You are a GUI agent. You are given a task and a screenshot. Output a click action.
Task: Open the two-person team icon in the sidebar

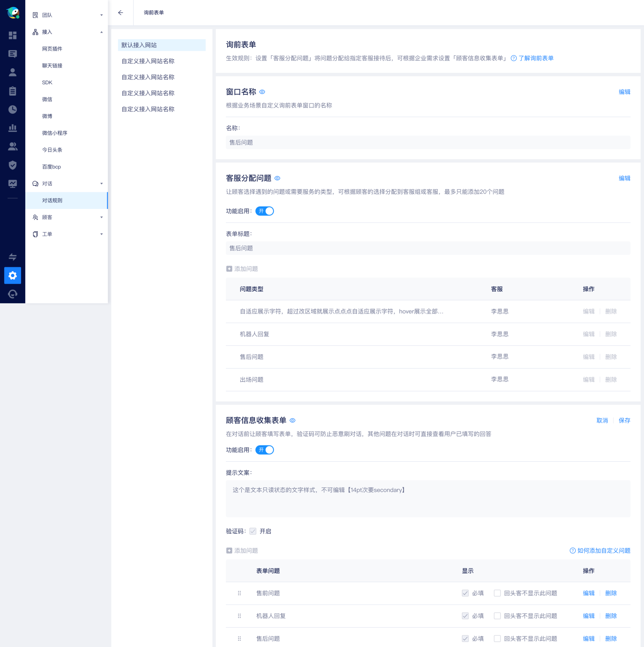[x=13, y=147]
